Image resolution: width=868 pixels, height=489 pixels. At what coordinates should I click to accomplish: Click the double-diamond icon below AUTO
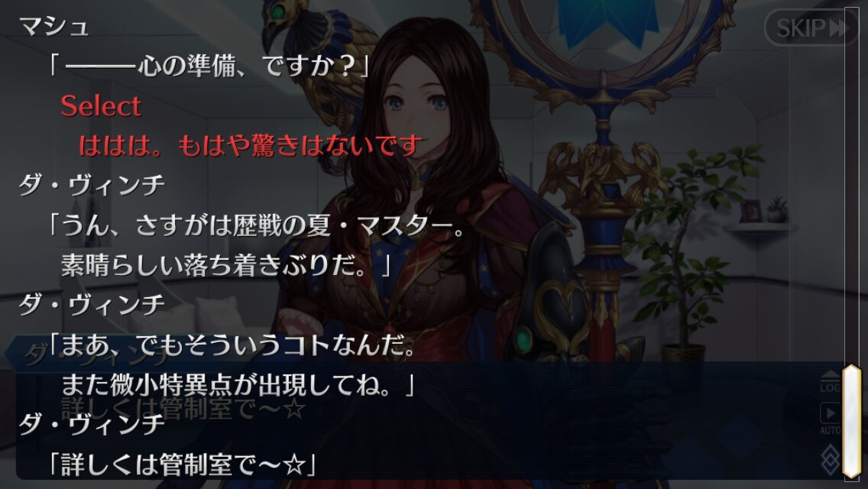tap(831, 458)
